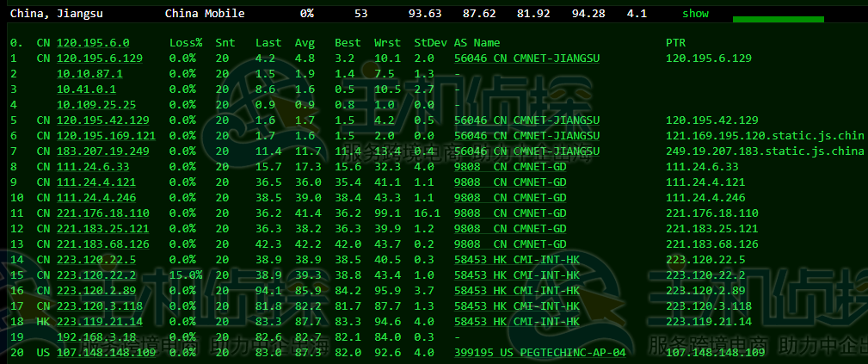Click the 'StDev' column header
The image size is (868, 364).
pyautogui.click(x=431, y=43)
